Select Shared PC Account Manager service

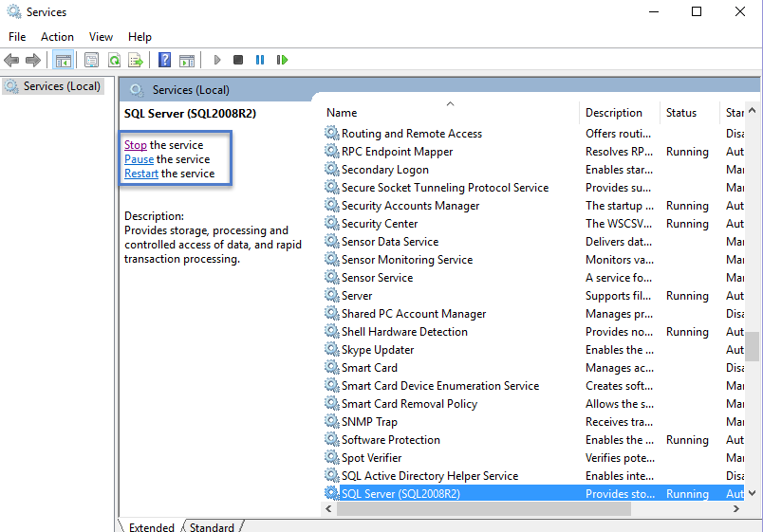pyautogui.click(x=533, y=313)
